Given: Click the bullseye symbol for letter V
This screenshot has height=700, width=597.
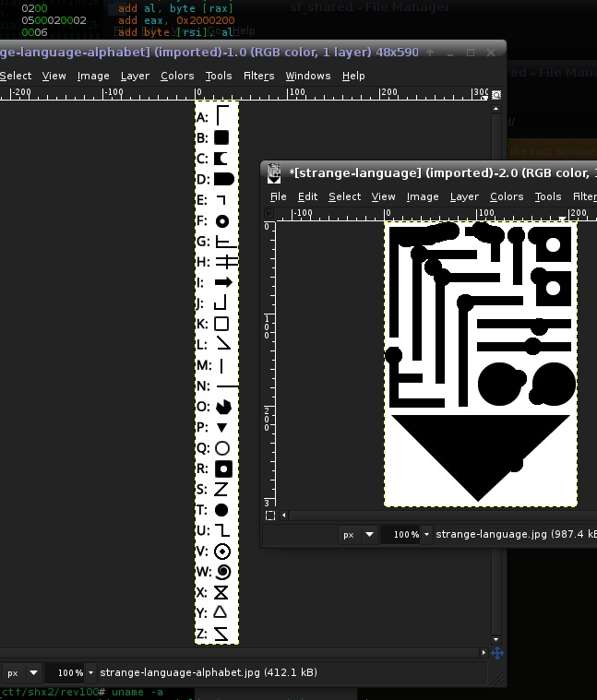Looking at the screenshot, I should [x=221, y=552].
